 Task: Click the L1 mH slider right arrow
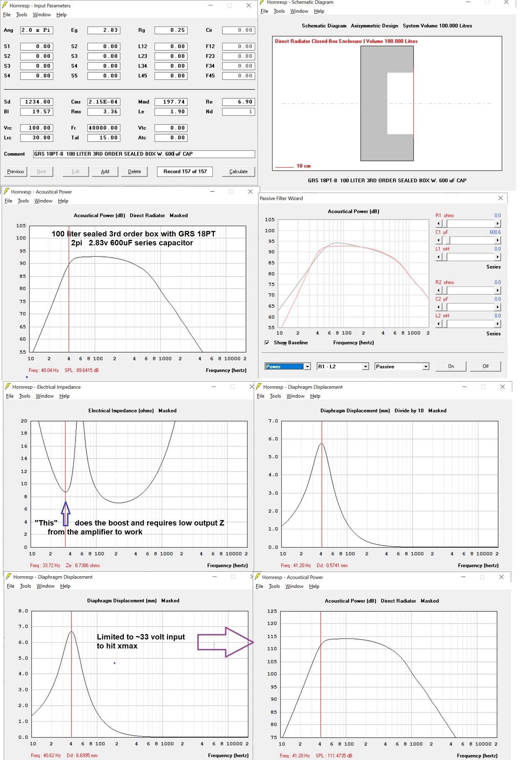tap(498, 257)
